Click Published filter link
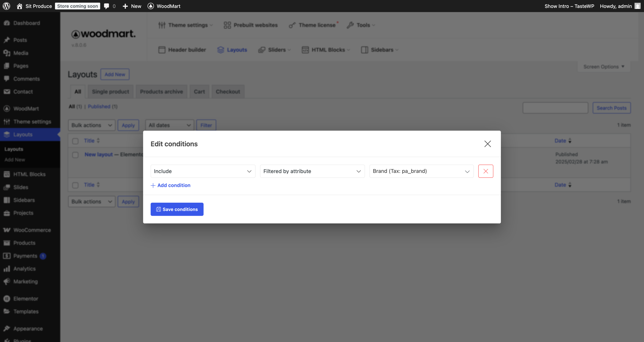644x342 pixels. point(99,106)
